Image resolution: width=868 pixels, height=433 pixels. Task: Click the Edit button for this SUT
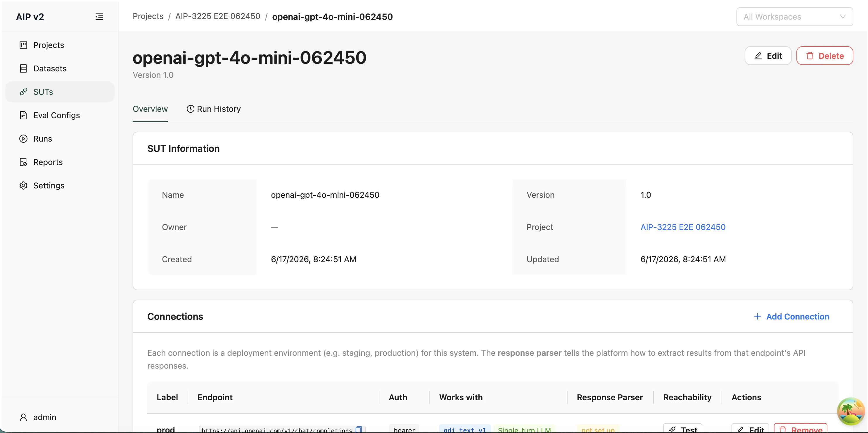(x=768, y=56)
